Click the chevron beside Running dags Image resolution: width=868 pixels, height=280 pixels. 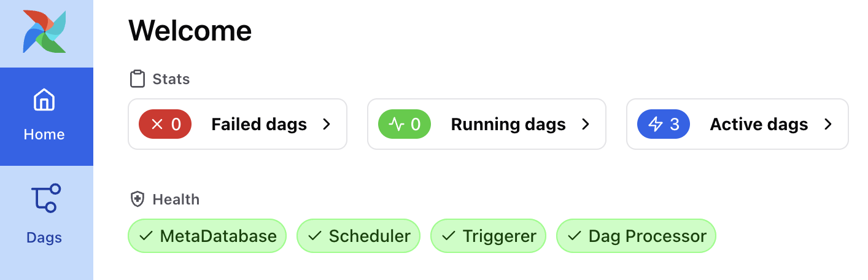[x=586, y=125]
